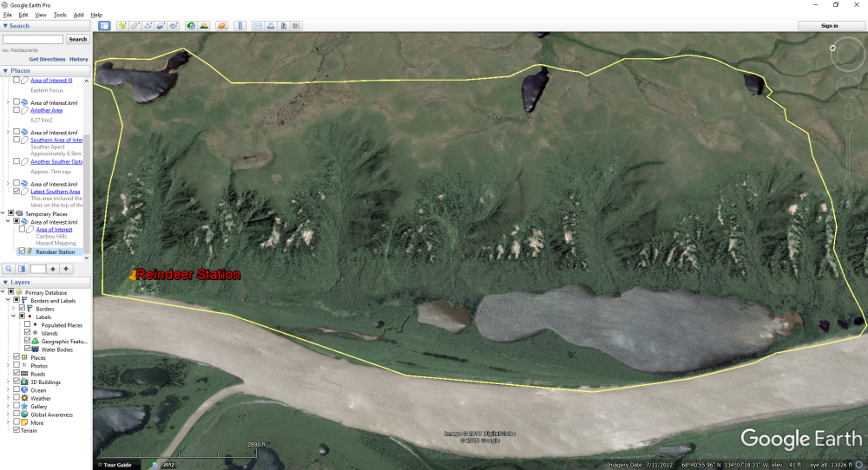Open the View menu
This screenshot has width=868, height=470.
41,15
